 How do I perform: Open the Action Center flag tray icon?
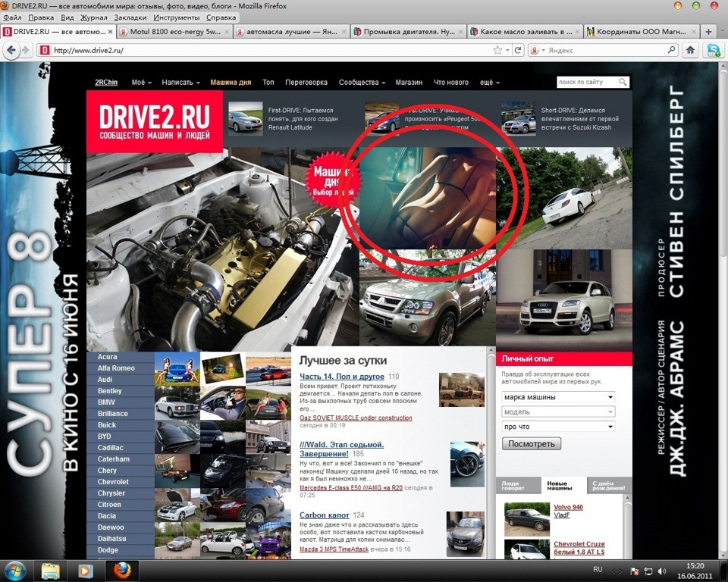coord(634,571)
